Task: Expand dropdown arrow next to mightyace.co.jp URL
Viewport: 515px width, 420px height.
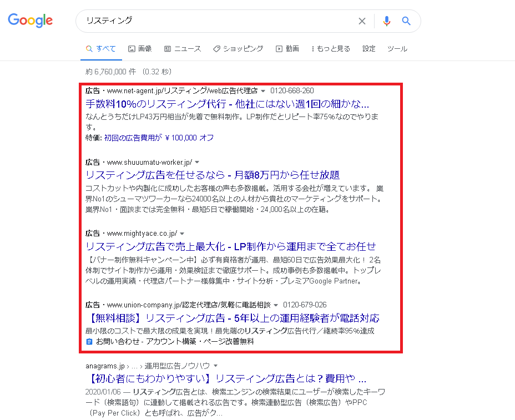Action: point(182,234)
